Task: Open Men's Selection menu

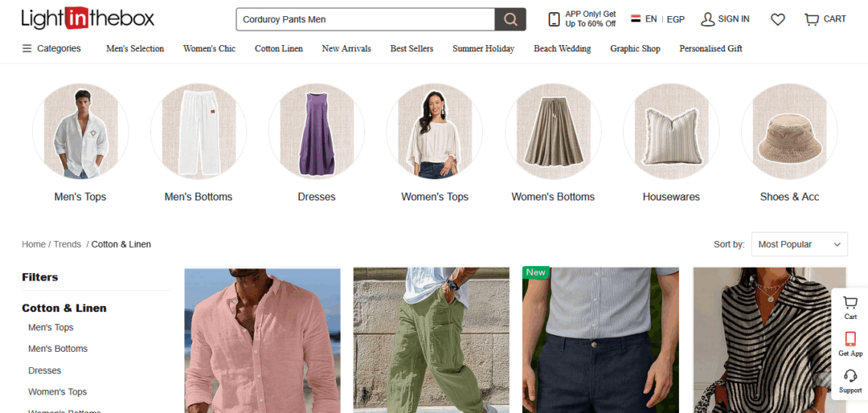Action: pyautogui.click(x=135, y=49)
